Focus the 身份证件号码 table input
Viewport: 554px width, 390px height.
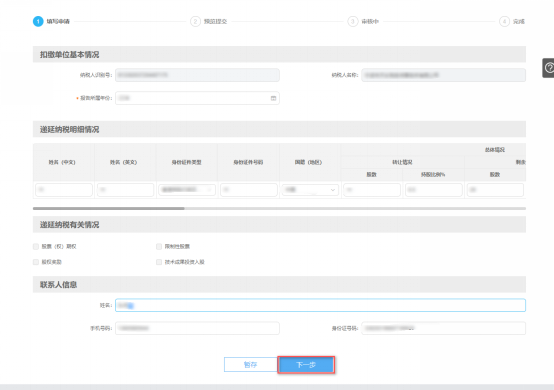[x=249, y=190]
